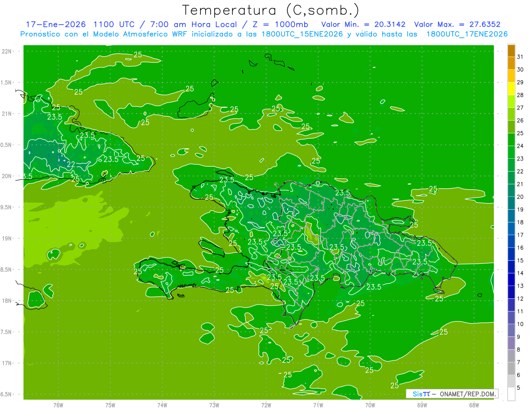This screenshot has width=532, height=411.
Task: Click the "73W" longitude axis label
Action: pos(214,405)
